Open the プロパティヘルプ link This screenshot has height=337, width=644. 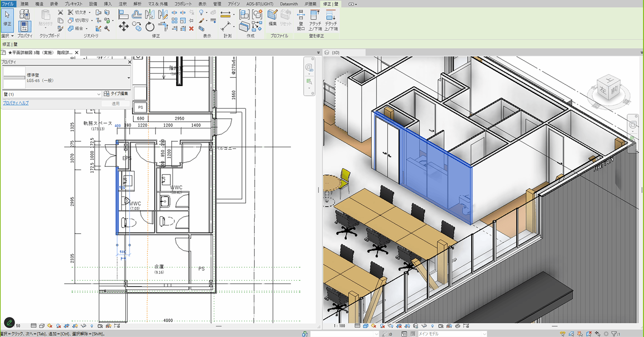16,103
